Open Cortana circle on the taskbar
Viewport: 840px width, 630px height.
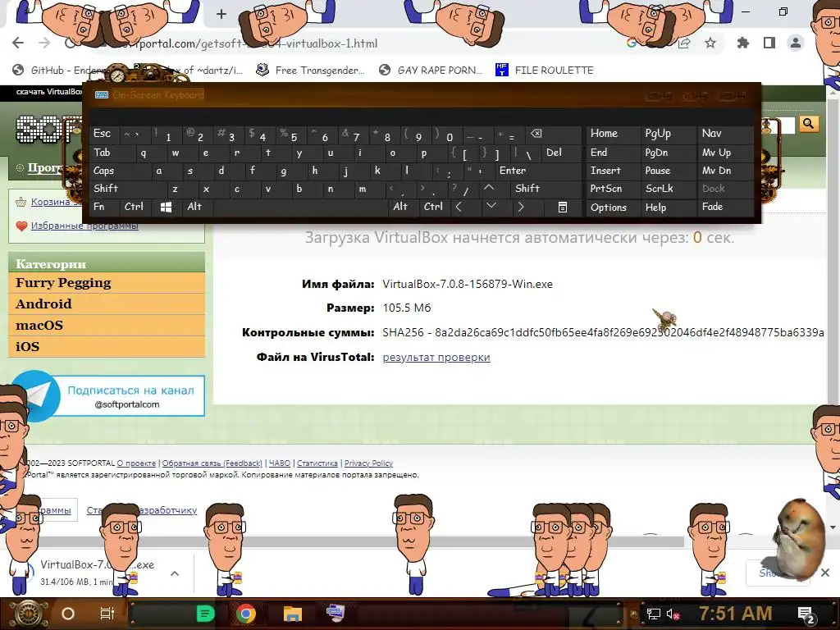68,614
